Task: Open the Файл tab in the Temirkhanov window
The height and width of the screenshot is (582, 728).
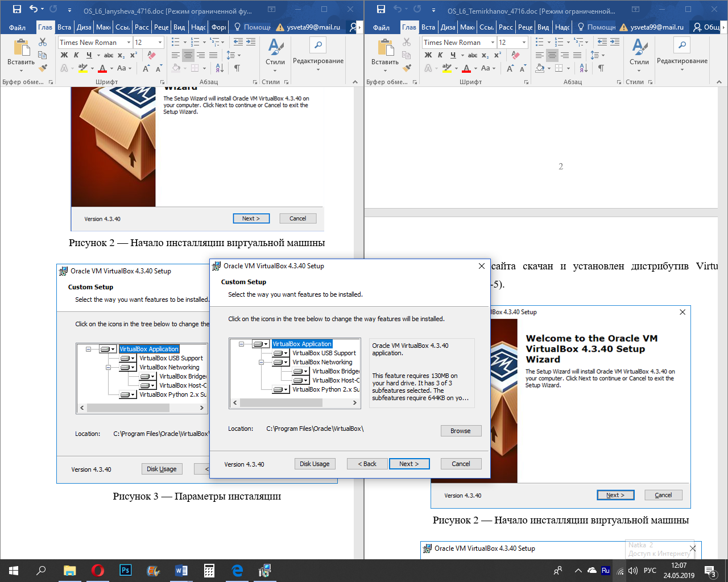Action: point(381,27)
